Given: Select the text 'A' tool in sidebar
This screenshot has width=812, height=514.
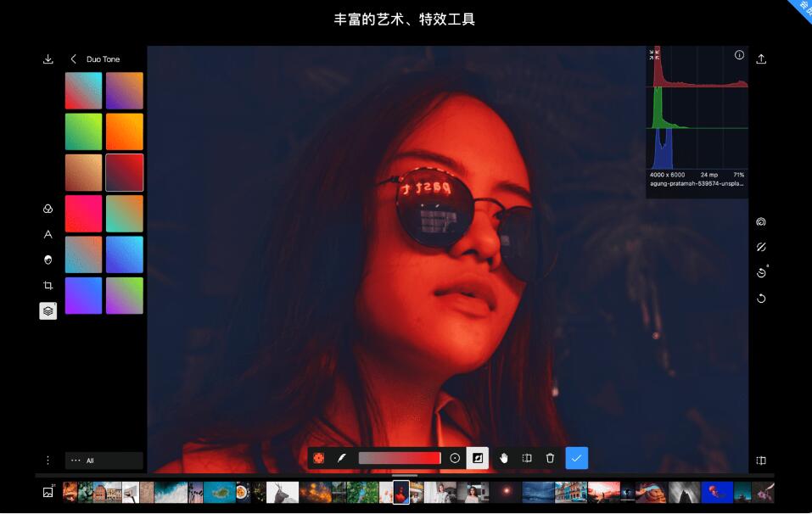Looking at the screenshot, I should [48, 234].
